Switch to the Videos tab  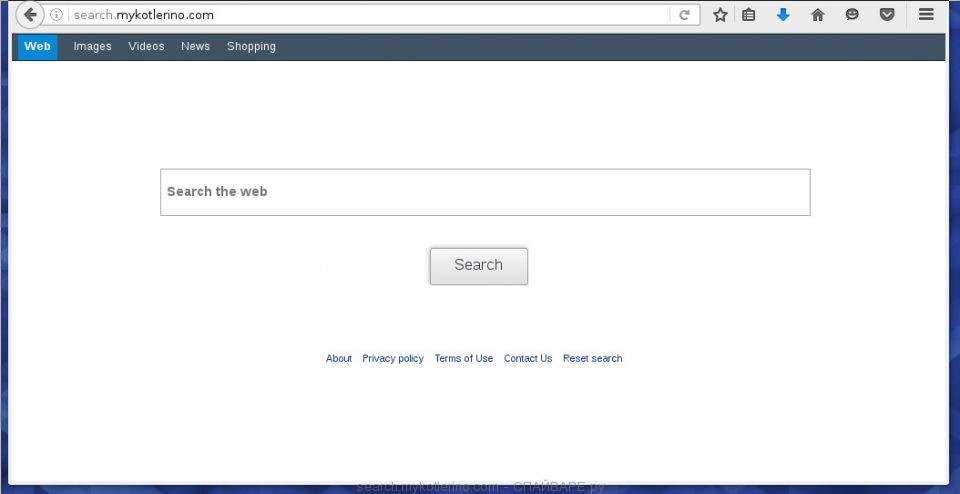(146, 47)
